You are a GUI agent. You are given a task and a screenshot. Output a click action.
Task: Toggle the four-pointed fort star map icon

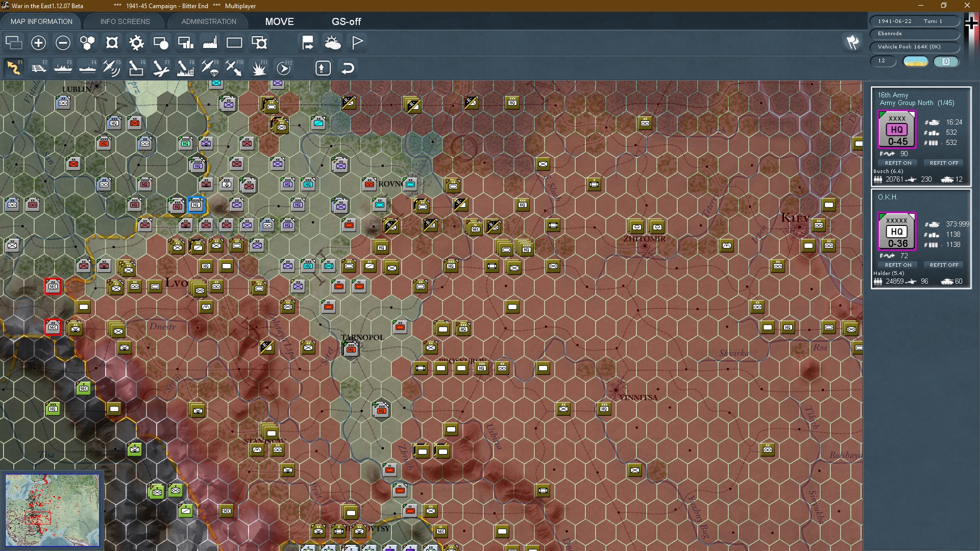112,43
